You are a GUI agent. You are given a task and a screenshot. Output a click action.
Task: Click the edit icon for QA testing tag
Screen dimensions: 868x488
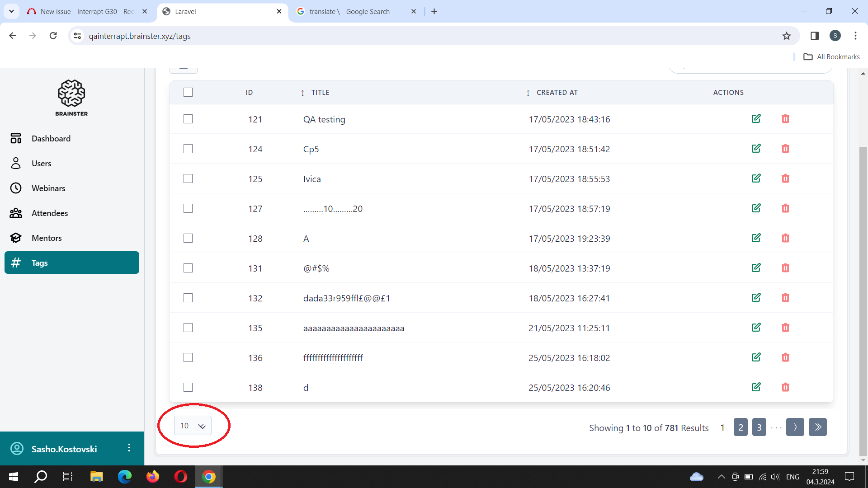pyautogui.click(x=756, y=119)
